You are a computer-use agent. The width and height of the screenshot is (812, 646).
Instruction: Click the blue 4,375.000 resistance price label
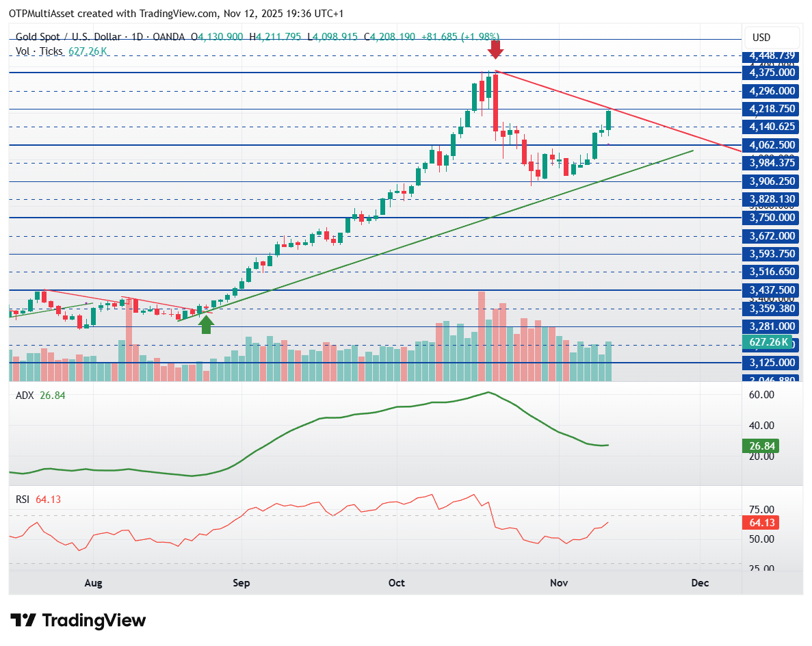770,73
